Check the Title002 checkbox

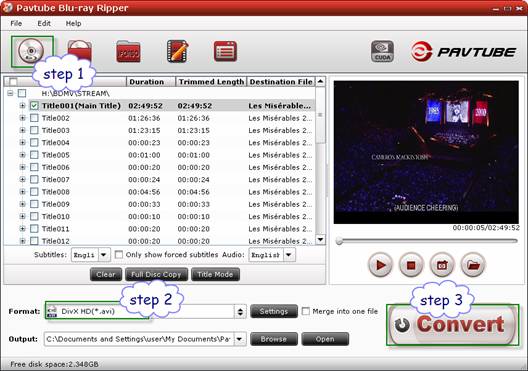tap(34, 118)
